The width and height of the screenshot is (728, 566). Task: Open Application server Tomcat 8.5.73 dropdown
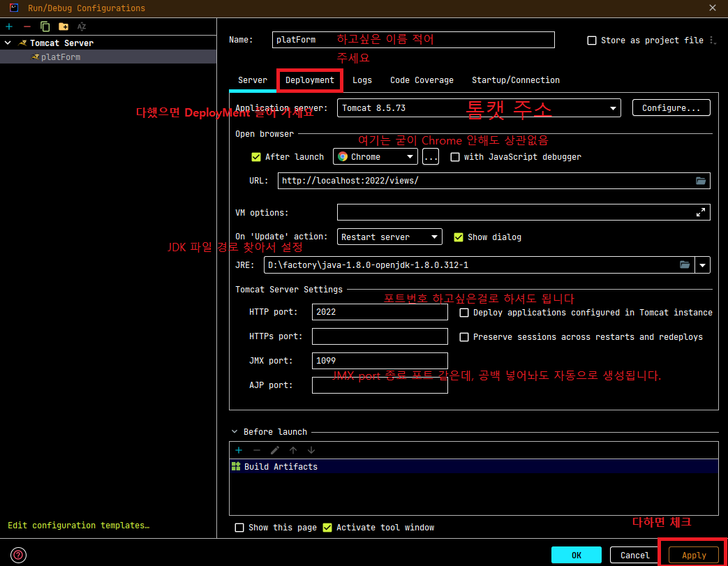coord(479,107)
